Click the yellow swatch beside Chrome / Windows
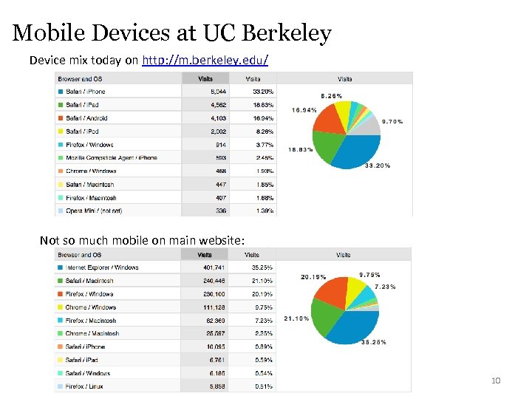Viewport: 532px width, 399px height. [x=60, y=307]
